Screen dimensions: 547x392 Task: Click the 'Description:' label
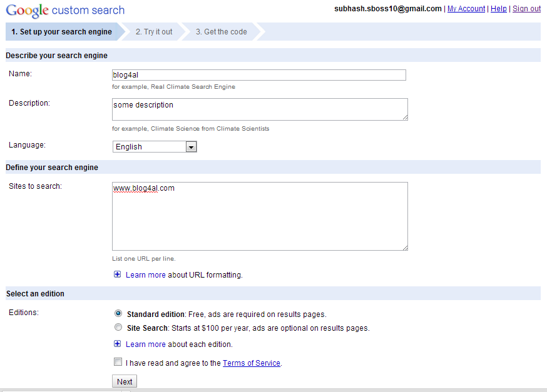pos(29,103)
